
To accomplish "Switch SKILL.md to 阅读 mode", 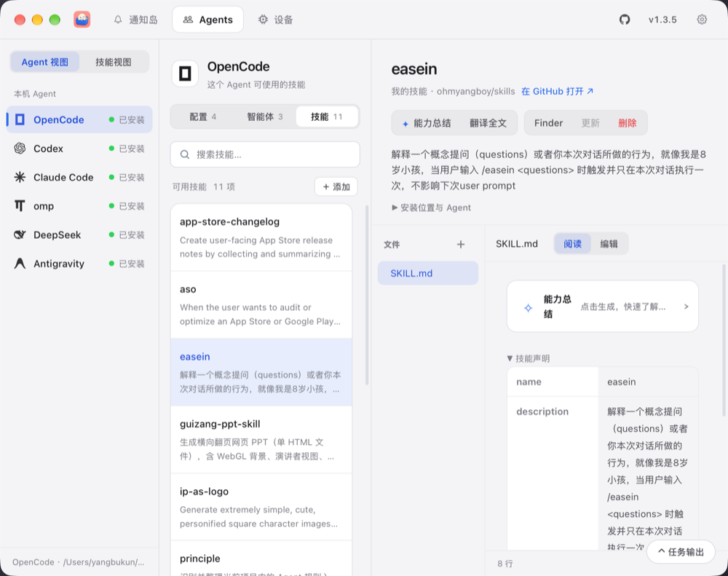I will pos(572,244).
